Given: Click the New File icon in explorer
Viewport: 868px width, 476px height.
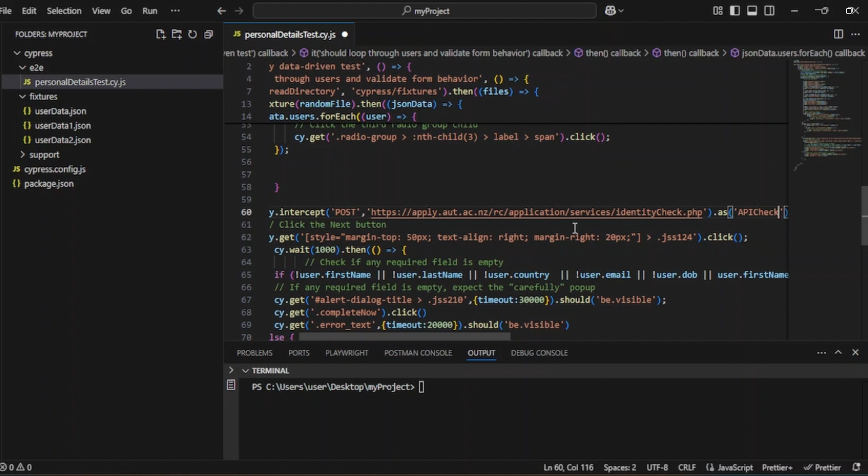Looking at the screenshot, I should (160, 34).
